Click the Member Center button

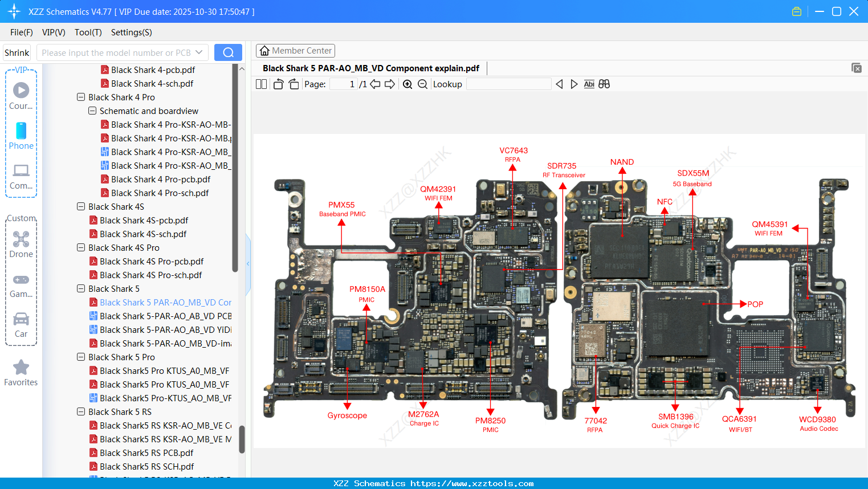point(295,51)
